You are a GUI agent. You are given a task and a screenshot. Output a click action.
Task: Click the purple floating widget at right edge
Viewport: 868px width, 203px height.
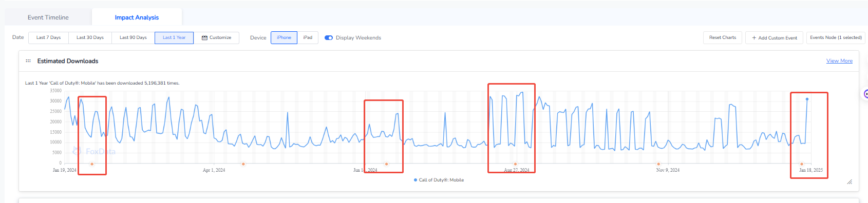pyautogui.click(x=865, y=94)
